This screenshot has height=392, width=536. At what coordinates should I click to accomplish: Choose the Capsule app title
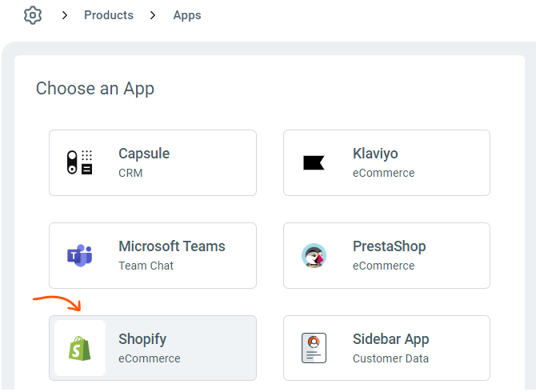click(144, 154)
